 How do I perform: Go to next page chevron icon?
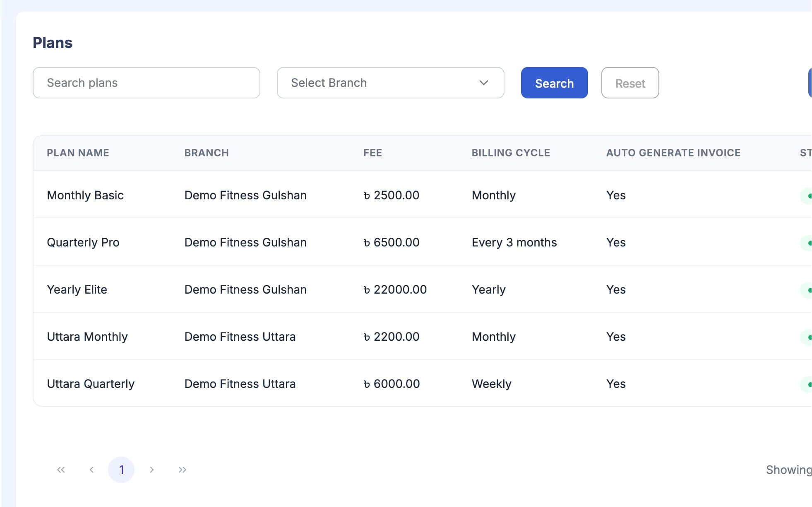(152, 470)
